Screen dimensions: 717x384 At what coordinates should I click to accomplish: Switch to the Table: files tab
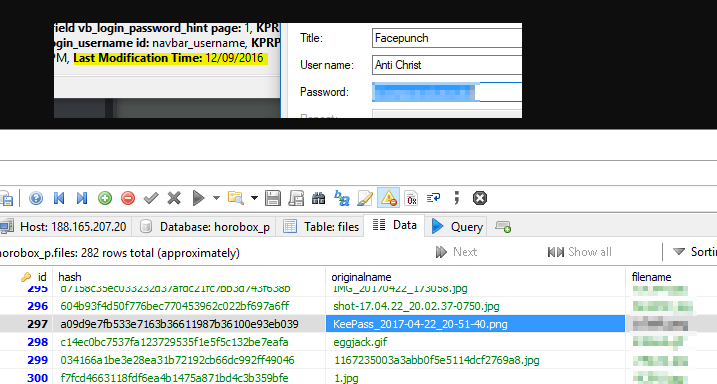point(321,227)
